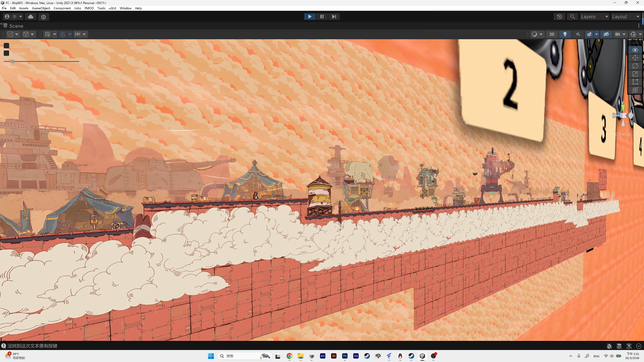644x362 pixels.
Task: Click the auto-generate lighting status icon
Action: click(x=629, y=346)
